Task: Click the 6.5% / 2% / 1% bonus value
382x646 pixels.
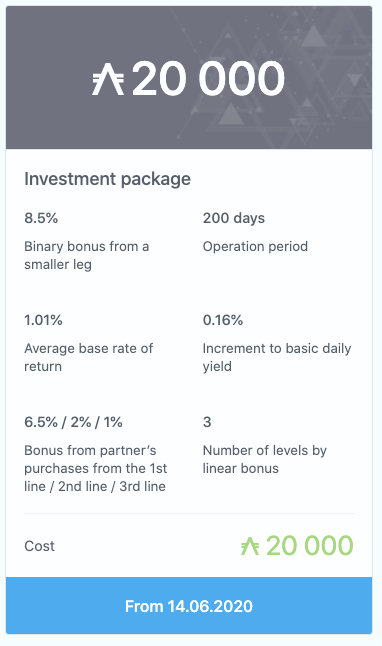Action: [73, 422]
